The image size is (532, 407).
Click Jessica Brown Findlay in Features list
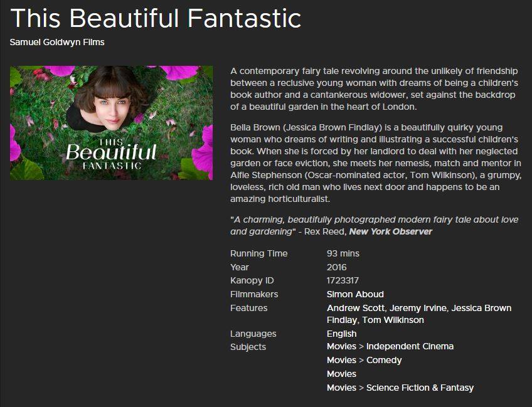point(419,314)
